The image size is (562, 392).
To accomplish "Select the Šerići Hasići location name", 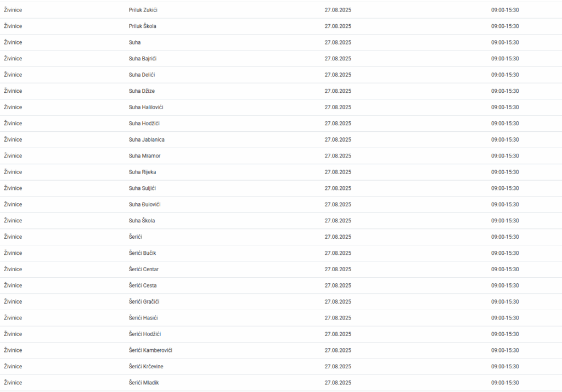I will point(143,318).
